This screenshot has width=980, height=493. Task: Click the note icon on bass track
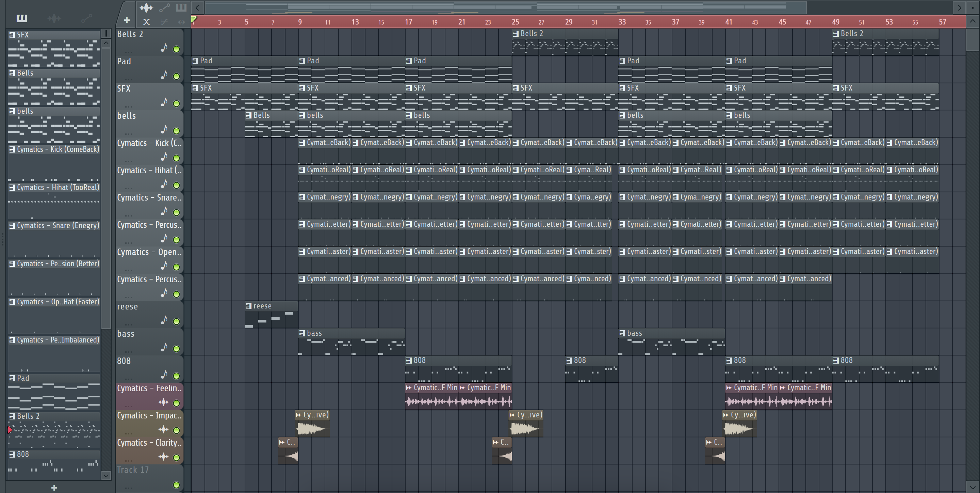(164, 347)
